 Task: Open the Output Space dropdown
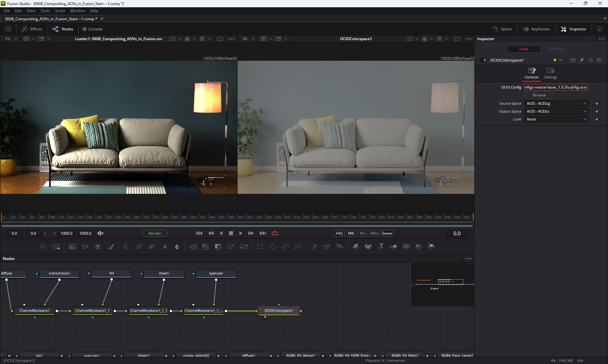pyautogui.click(x=556, y=111)
